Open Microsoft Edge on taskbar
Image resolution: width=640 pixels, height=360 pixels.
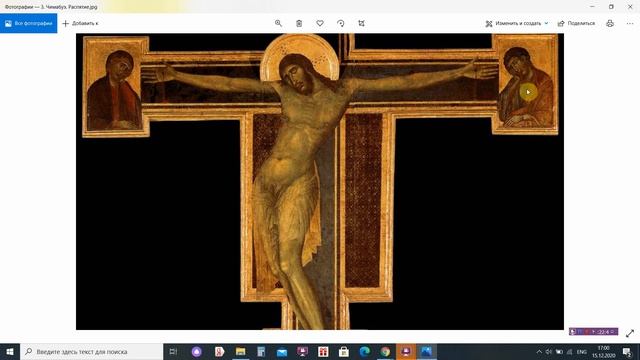(x=365, y=351)
